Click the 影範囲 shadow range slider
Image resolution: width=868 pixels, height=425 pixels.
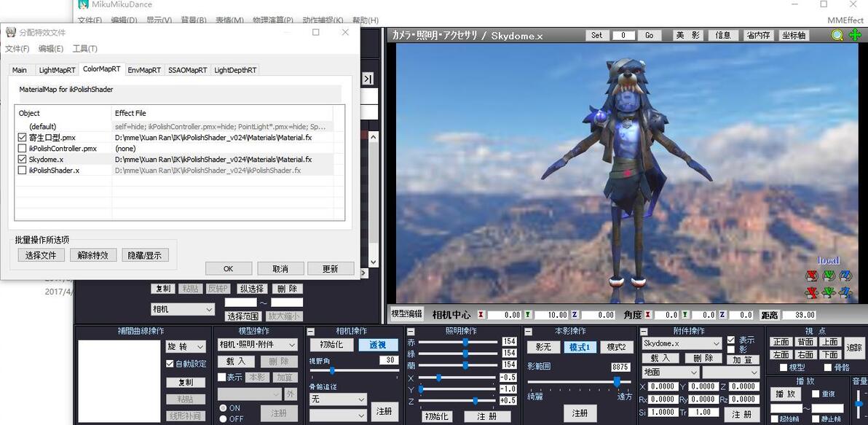[578, 382]
